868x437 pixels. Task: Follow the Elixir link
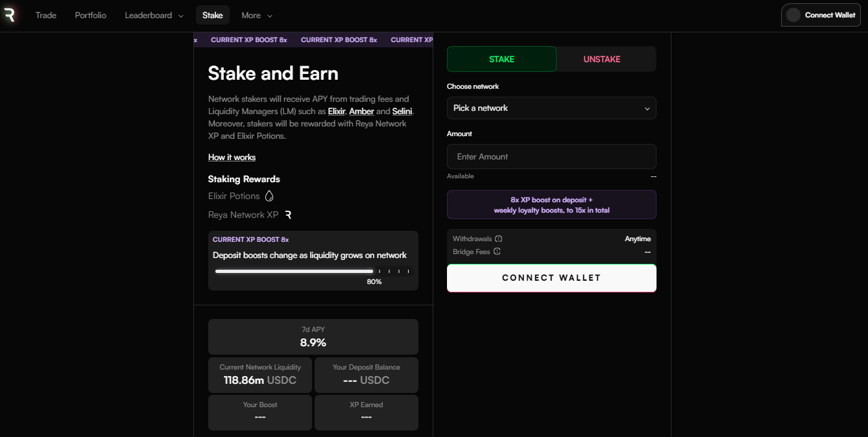(x=336, y=112)
